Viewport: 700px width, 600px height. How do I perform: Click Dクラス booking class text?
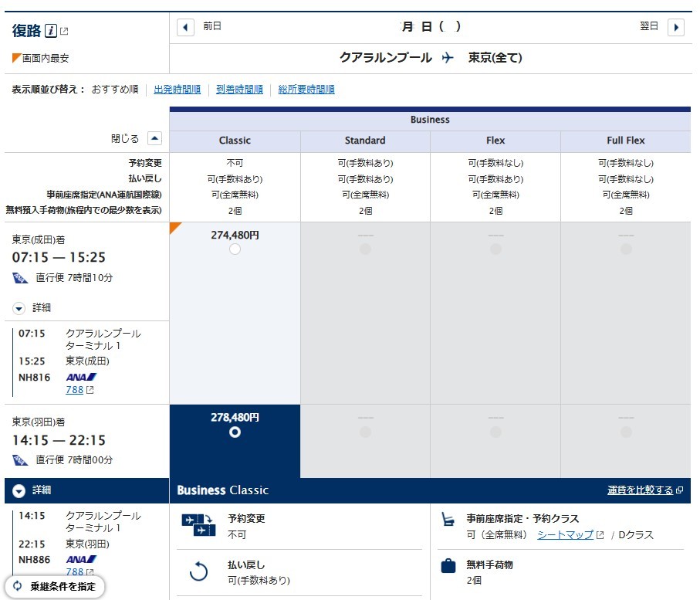pos(636,535)
